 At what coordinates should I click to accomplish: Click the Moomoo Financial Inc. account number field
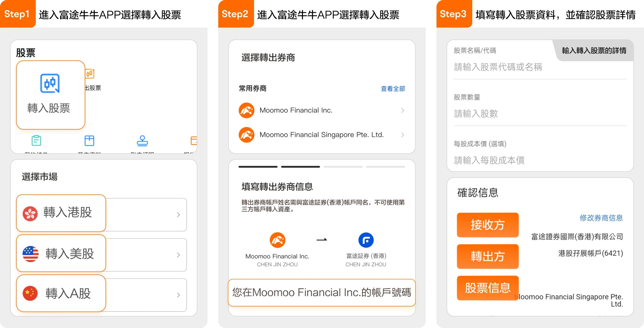click(x=322, y=293)
